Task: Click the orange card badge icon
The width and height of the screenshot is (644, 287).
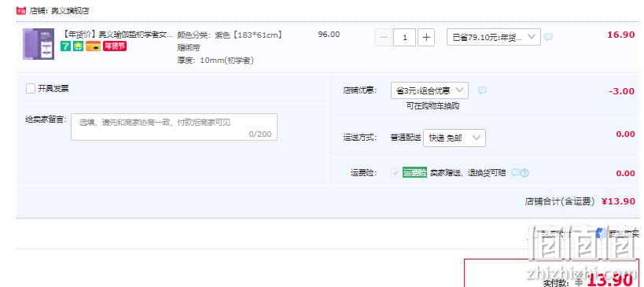Action: [94, 46]
